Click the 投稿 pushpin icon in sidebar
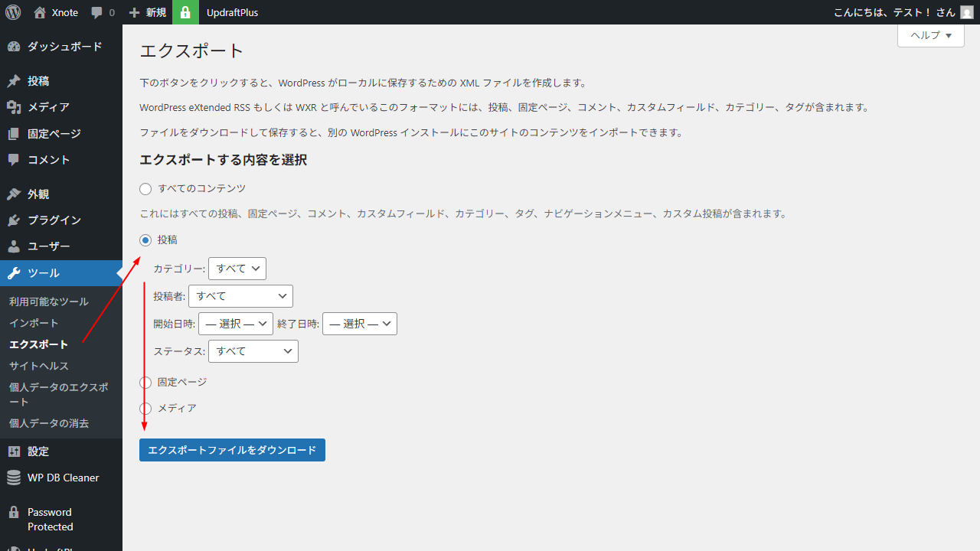Viewport: 980px width, 551px height. pos(14,81)
